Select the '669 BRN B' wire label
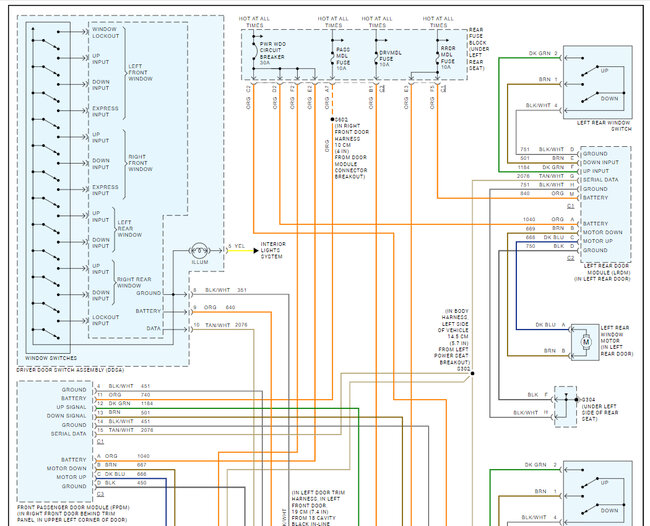 (550, 228)
